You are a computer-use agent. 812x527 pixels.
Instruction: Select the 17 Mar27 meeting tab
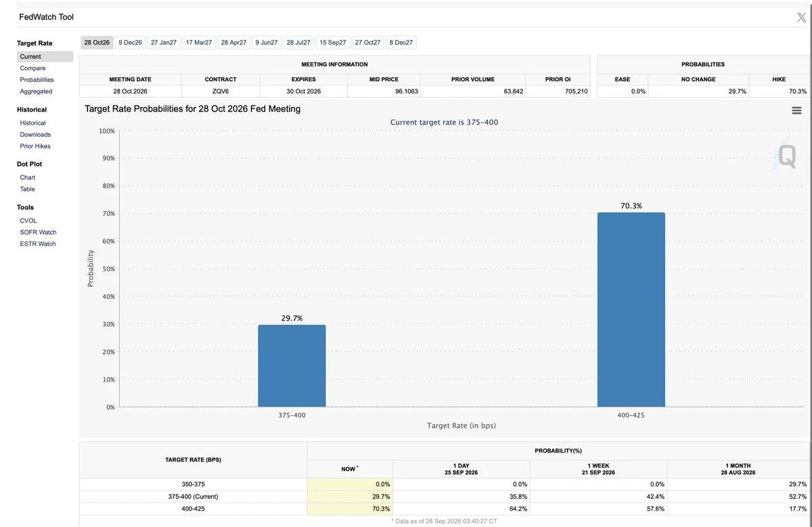pyautogui.click(x=199, y=43)
